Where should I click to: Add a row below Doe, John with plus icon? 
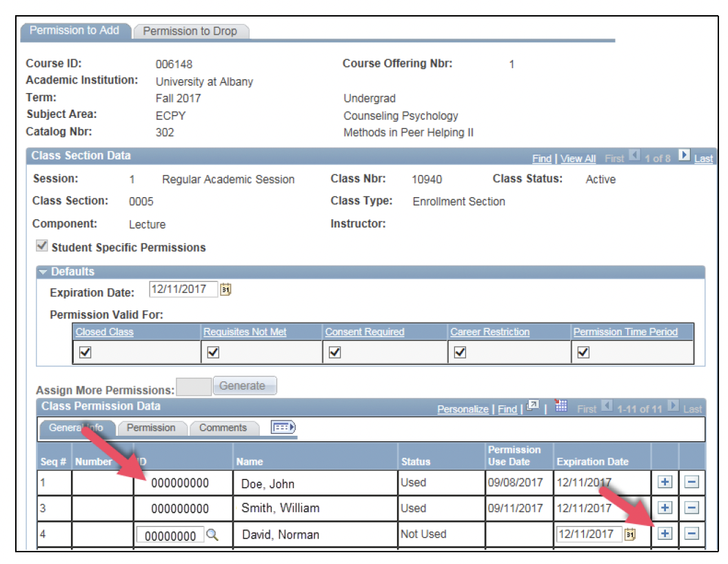[x=665, y=483]
